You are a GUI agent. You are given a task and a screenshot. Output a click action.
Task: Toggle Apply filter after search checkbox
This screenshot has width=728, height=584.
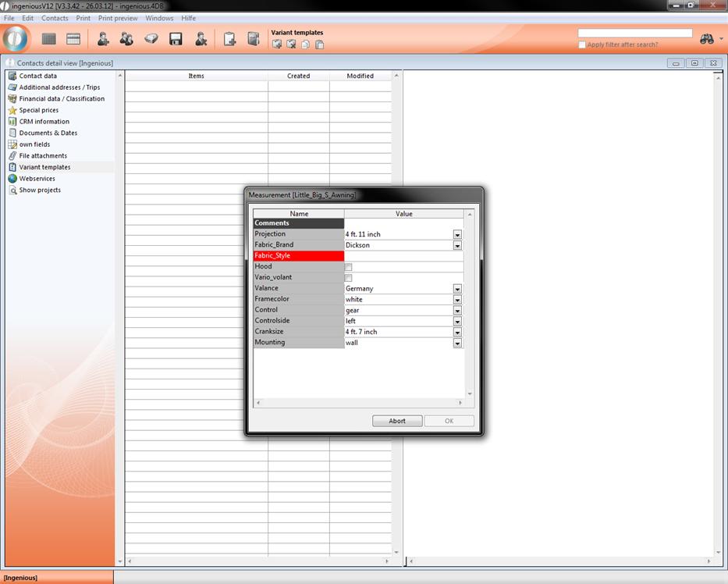tap(582, 45)
